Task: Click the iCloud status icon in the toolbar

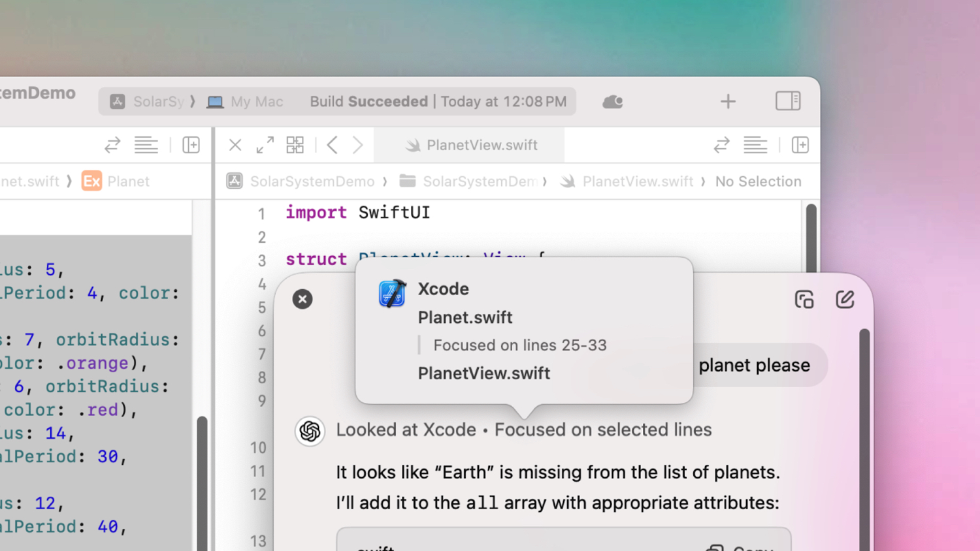Action: pyautogui.click(x=612, y=101)
